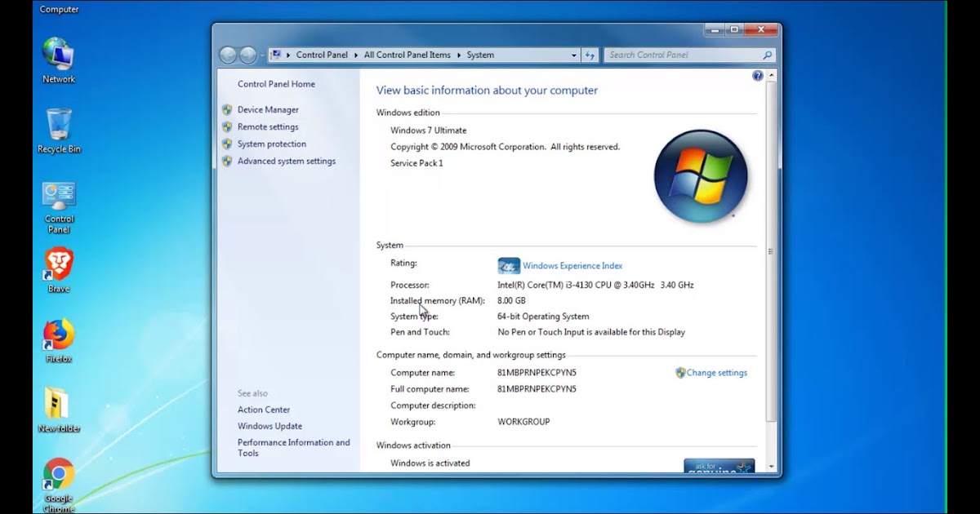
Task: Click the "8.00 GB" memory value
Action: tap(511, 300)
